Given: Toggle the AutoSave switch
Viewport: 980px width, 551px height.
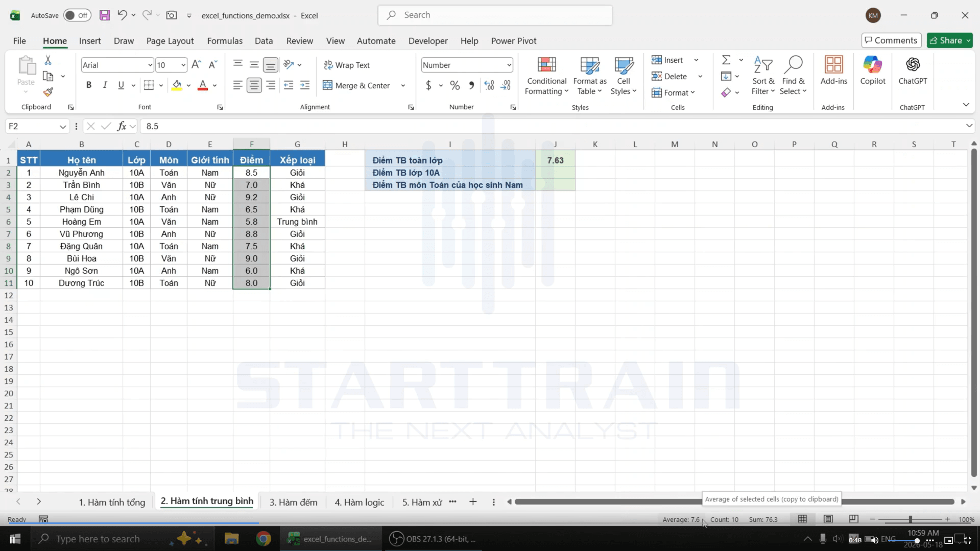Looking at the screenshot, I should pos(77,15).
